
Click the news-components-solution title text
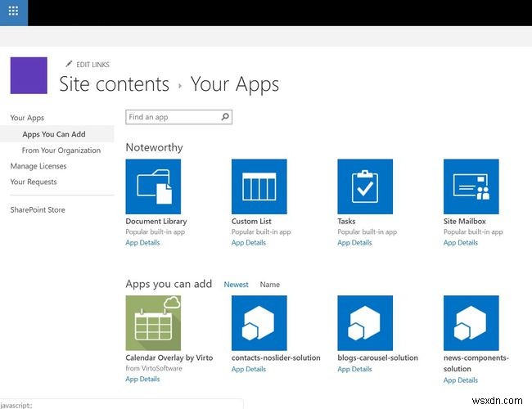click(x=476, y=363)
